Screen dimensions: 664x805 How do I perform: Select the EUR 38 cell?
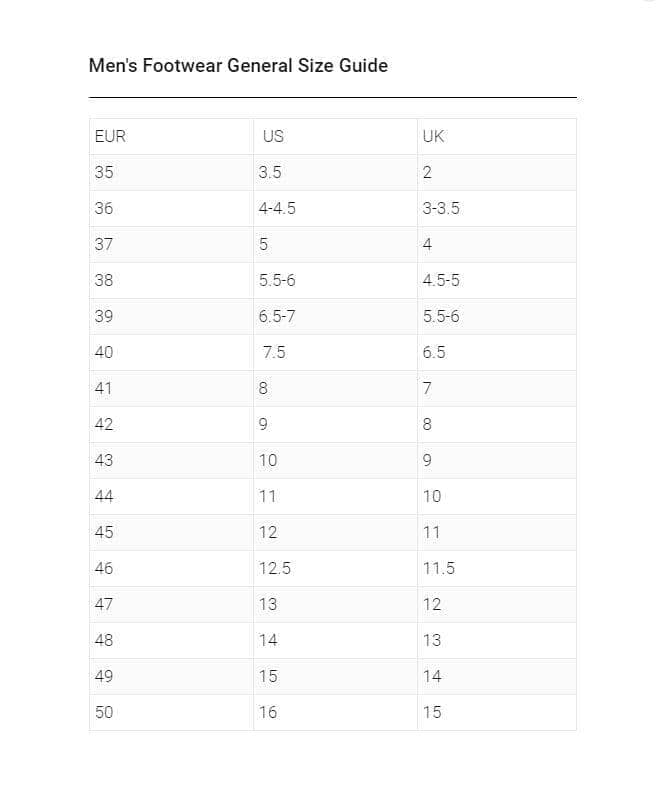(x=104, y=280)
